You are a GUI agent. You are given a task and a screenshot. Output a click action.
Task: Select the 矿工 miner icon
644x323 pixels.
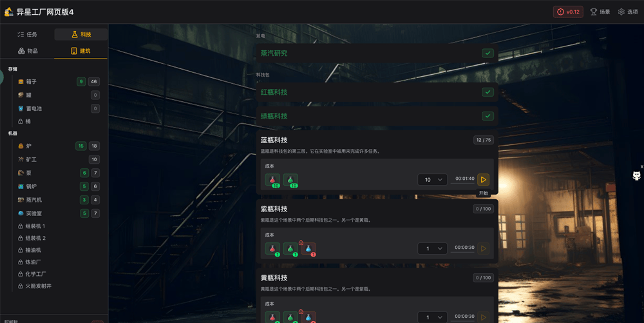(21, 159)
